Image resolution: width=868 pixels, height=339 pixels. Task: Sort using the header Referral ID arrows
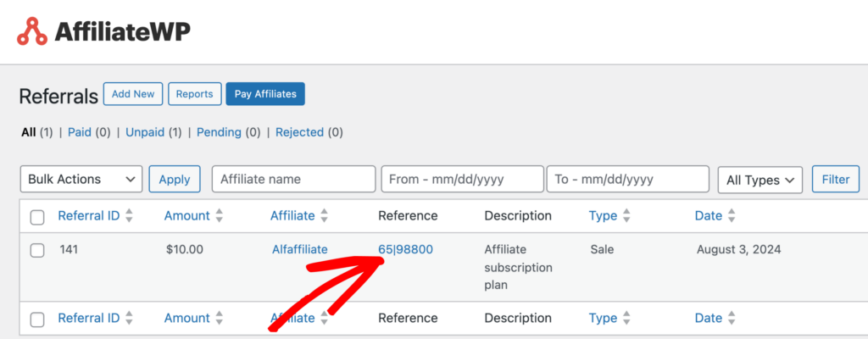point(129,216)
